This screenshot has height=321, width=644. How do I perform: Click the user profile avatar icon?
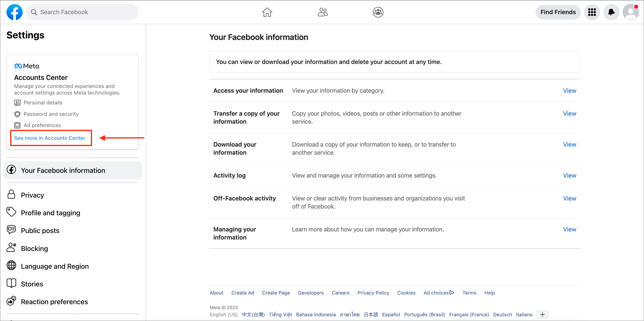(x=631, y=12)
